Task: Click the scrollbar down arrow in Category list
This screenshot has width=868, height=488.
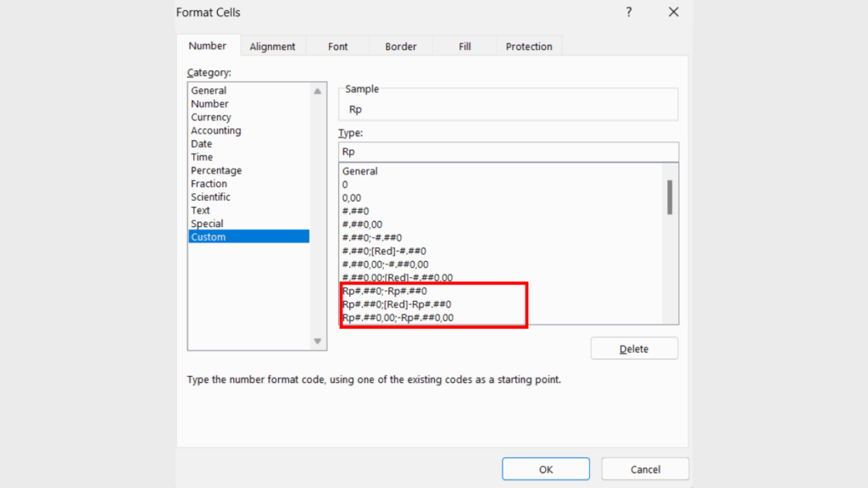Action: point(318,342)
